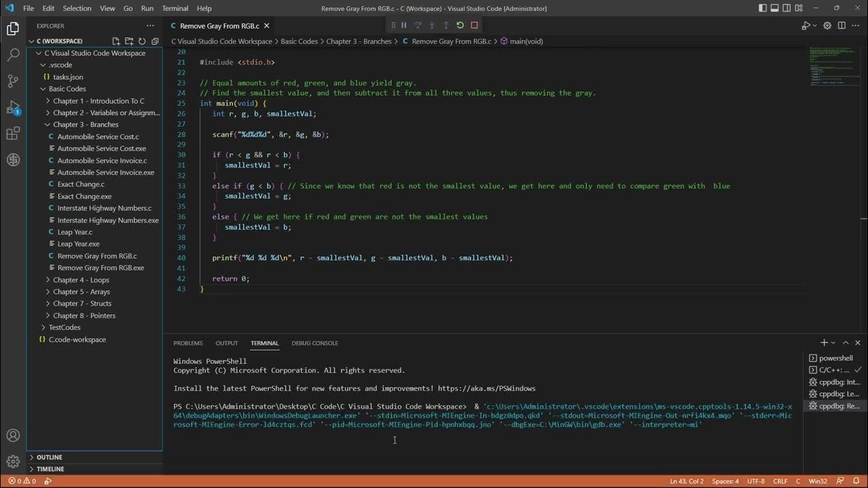Close the terminal panel

(x=859, y=343)
